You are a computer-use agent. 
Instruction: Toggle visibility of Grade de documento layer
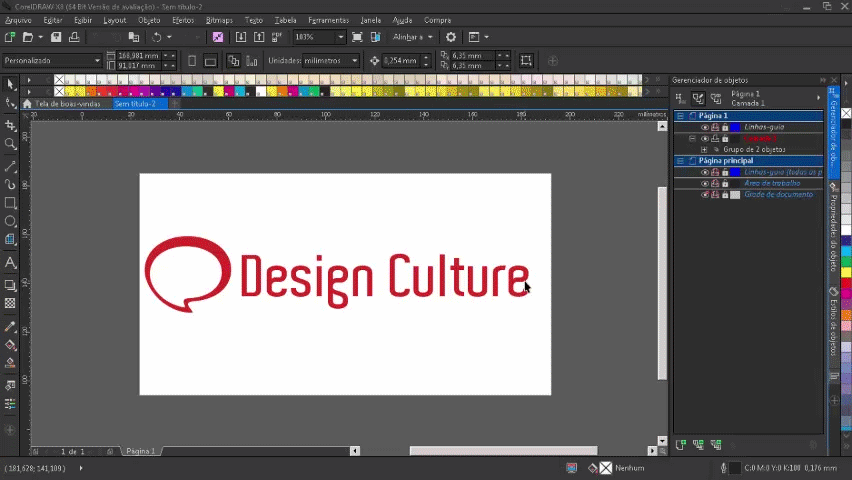pyautogui.click(x=704, y=195)
